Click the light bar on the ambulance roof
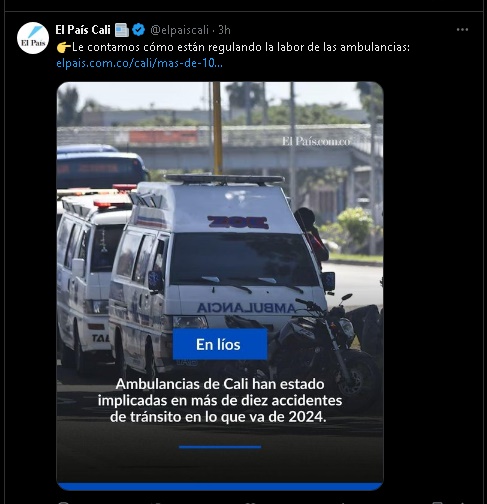The width and height of the screenshot is (487, 504). [x=225, y=179]
